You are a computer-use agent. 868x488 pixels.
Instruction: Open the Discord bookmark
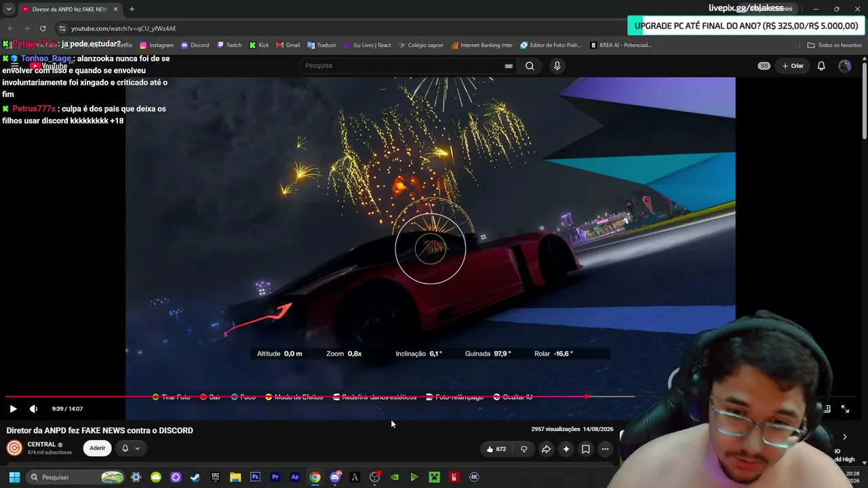point(195,45)
